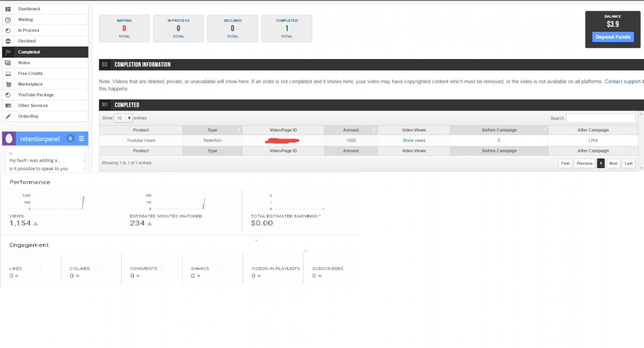Open the In Process total stat card
Screen dimensions: 644x348
click(x=178, y=28)
